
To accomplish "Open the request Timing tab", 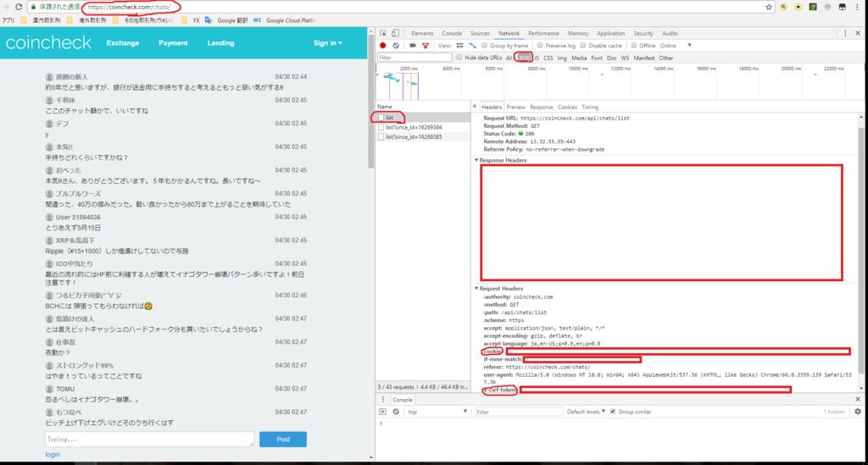I will coord(590,108).
